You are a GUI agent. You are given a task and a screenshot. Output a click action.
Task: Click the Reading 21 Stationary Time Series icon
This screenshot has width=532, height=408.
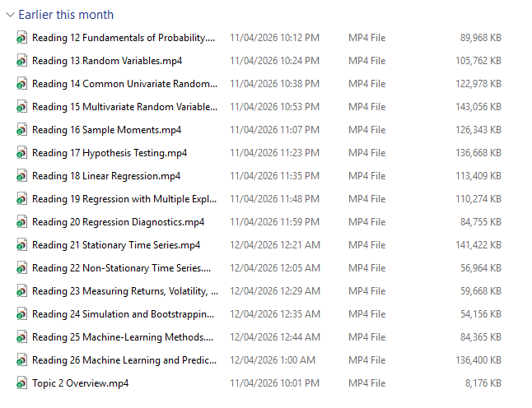pyautogui.click(x=22, y=245)
